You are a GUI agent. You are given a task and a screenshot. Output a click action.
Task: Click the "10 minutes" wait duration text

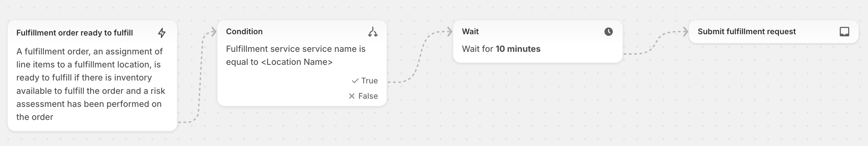pyautogui.click(x=518, y=49)
